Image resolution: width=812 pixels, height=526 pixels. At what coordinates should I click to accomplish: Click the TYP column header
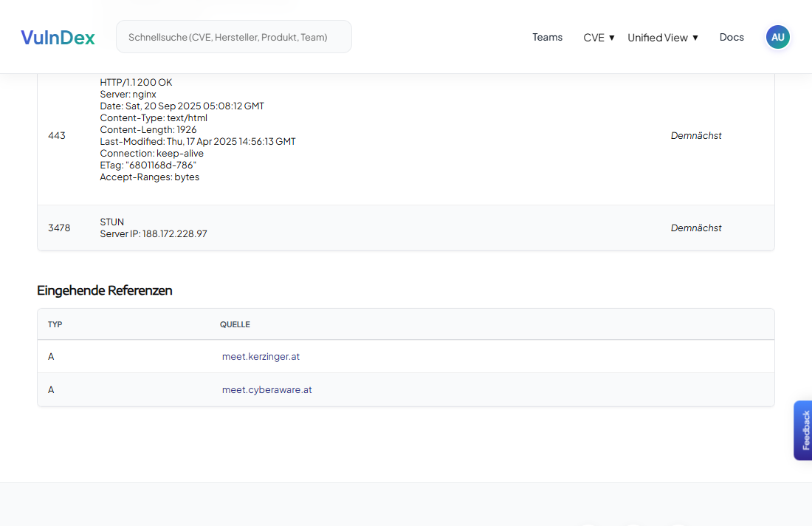click(x=55, y=324)
